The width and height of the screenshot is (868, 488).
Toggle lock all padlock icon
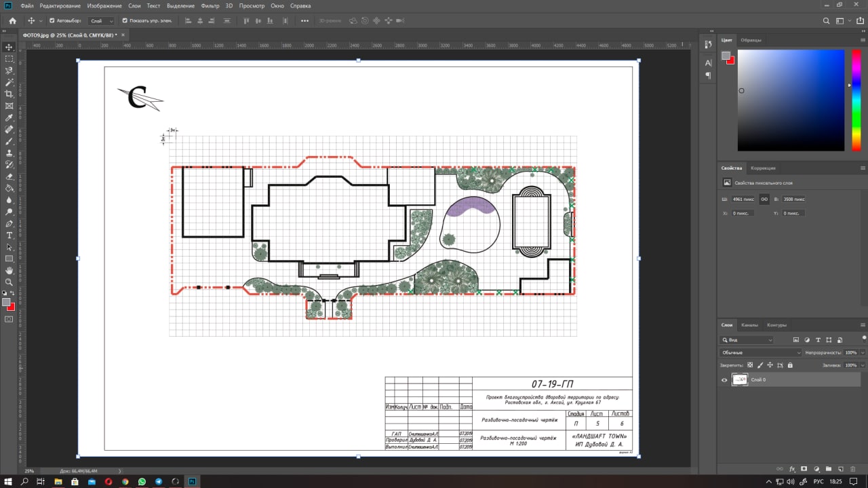click(789, 365)
